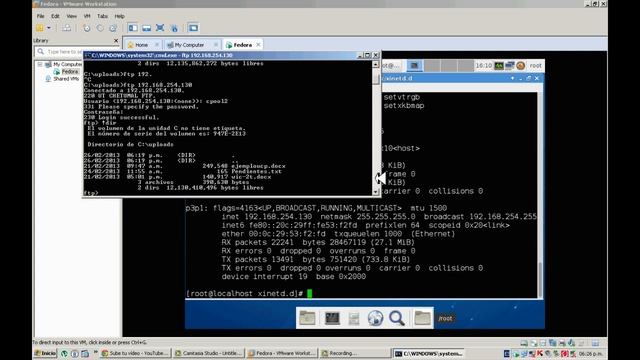
Task: Switch to the My Computer tab
Action: tap(189, 44)
